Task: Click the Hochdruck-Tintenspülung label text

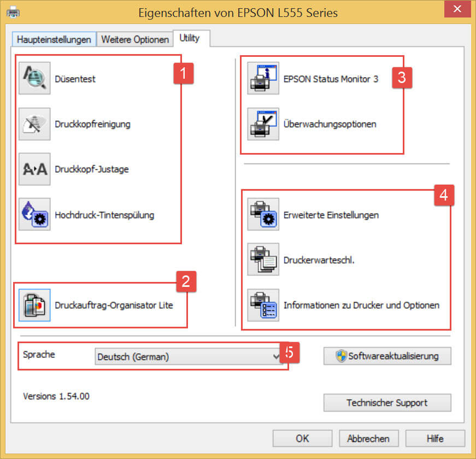Action: coord(104,215)
